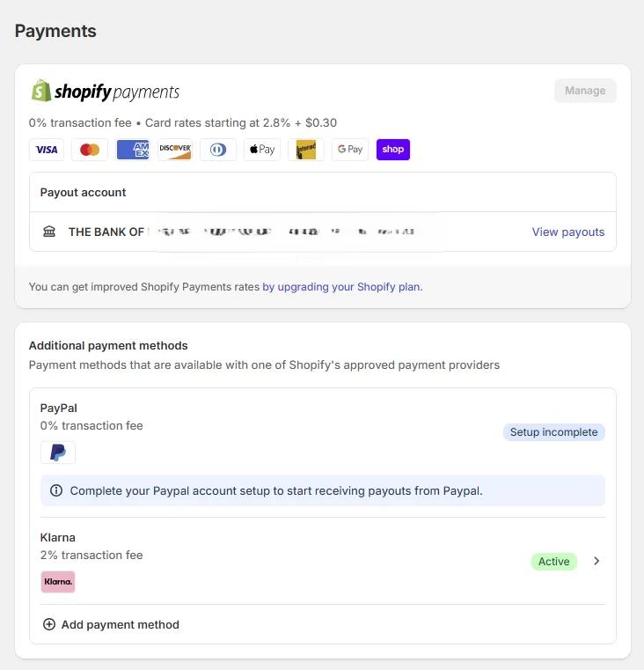Click the Interac payment icon
This screenshot has height=670, width=644.
(x=305, y=150)
